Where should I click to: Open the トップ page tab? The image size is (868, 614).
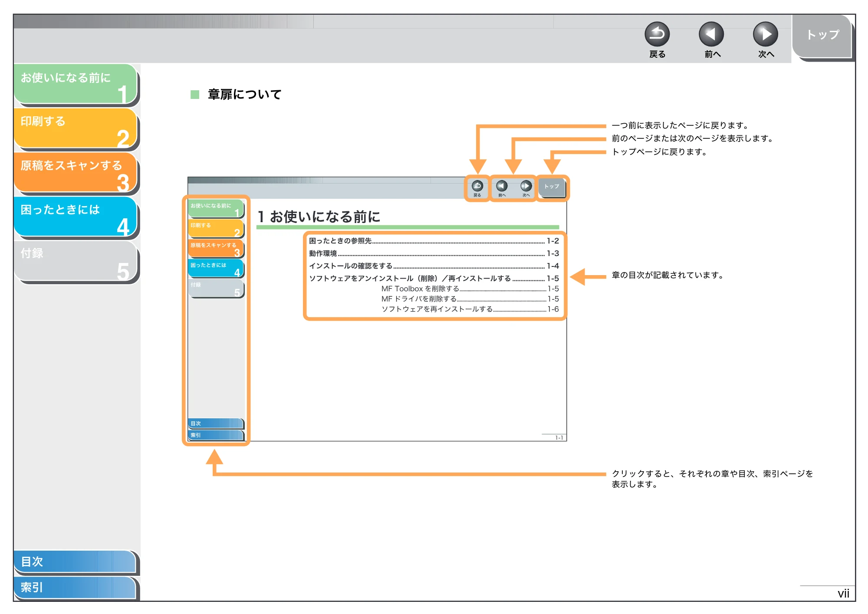click(x=822, y=36)
